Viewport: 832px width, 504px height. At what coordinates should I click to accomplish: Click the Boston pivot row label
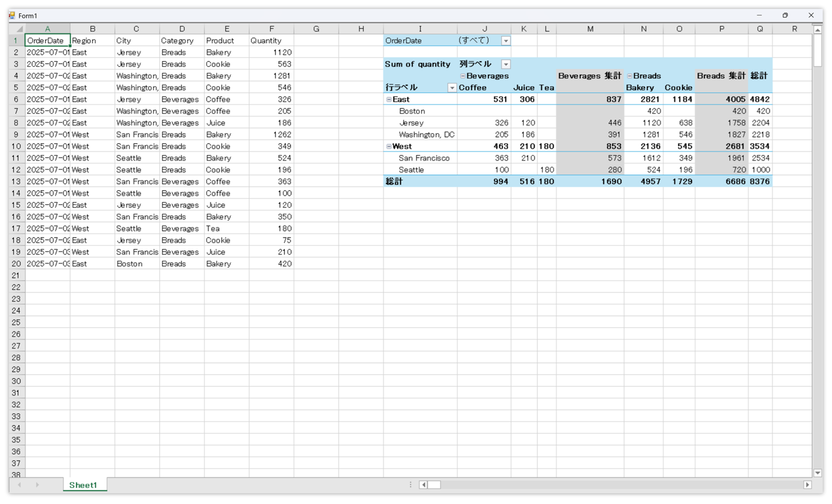(x=420, y=111)
